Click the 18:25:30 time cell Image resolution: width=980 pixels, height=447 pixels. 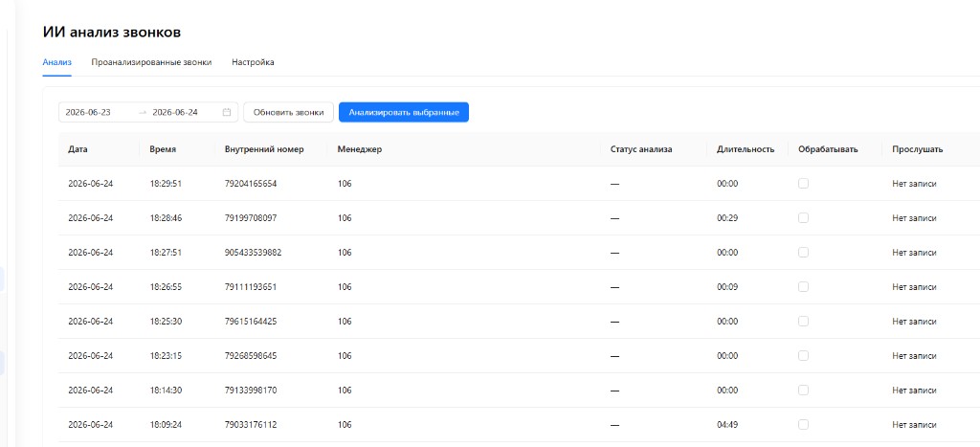166,322
